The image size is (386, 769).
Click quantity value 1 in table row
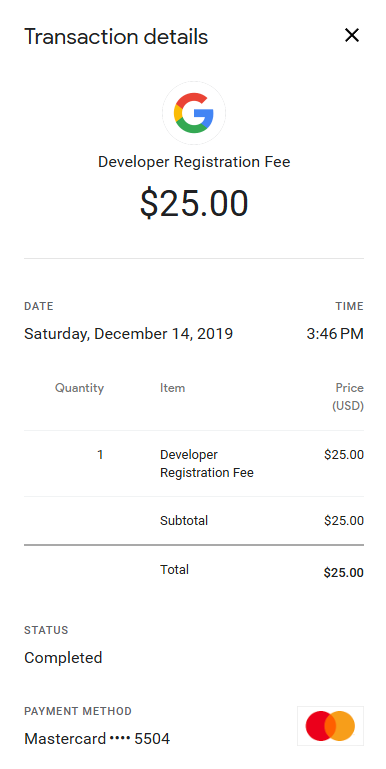pyautogui.click(x=101, y=455)
